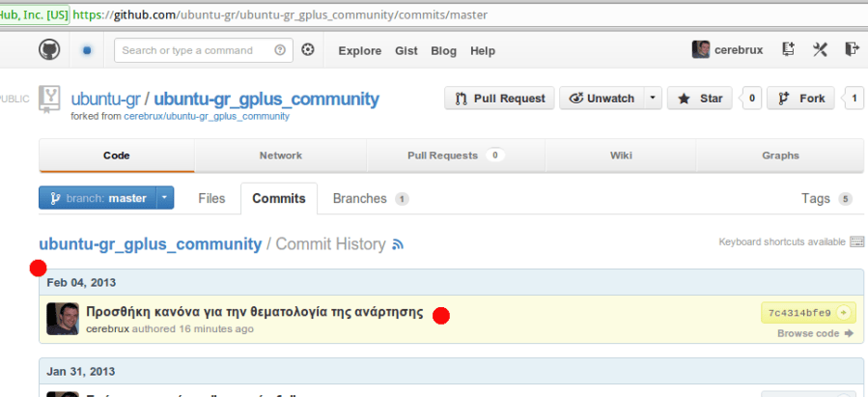The width and height of the screenshot is (868, 397).
Task: Open commit hash 7c4314bfe9 button
Action: click(808, 313)
